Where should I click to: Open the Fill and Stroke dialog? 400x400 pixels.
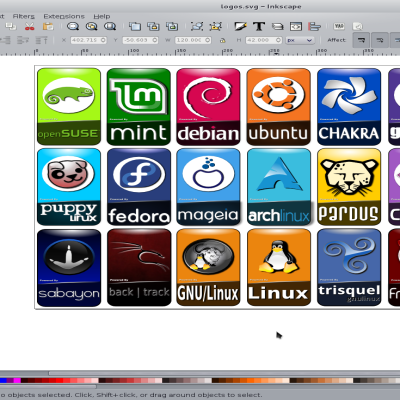pos(240,26)
